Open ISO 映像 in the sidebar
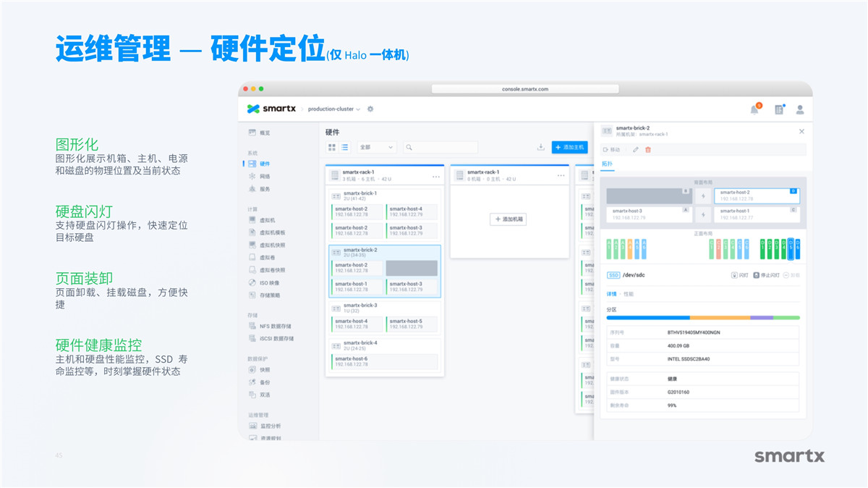This screenshot has height=488, width=868. pos(264,282)
